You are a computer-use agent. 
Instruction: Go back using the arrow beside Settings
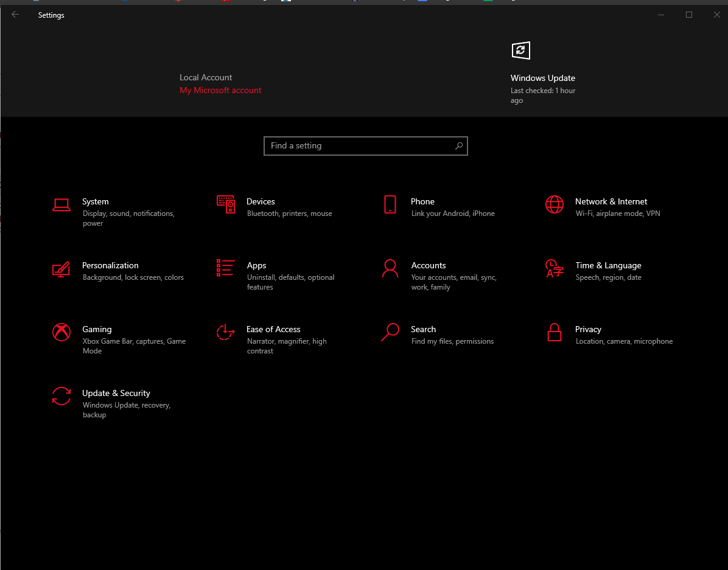click(x=15, y=15)
